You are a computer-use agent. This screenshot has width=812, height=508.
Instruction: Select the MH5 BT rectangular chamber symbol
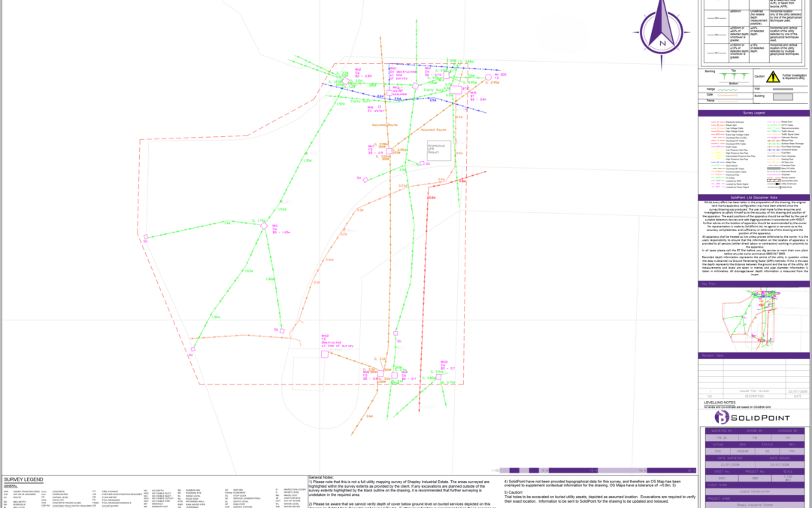[456, 90]
